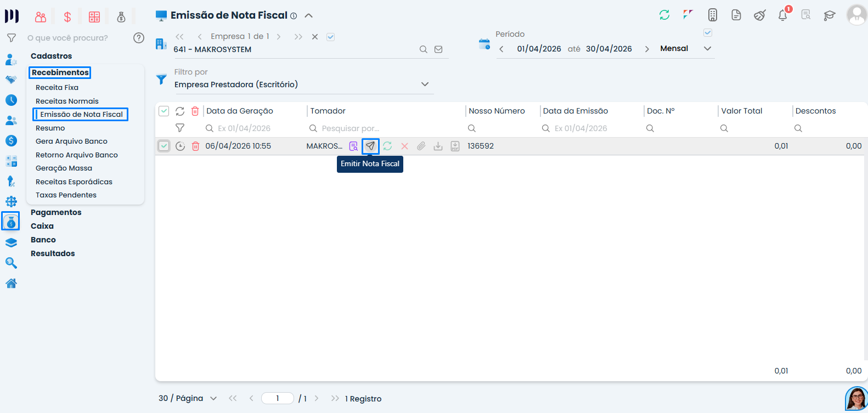Screen dimensions: 868x413
Task: Click the graduation cap icon
Action: click(830, 15)
